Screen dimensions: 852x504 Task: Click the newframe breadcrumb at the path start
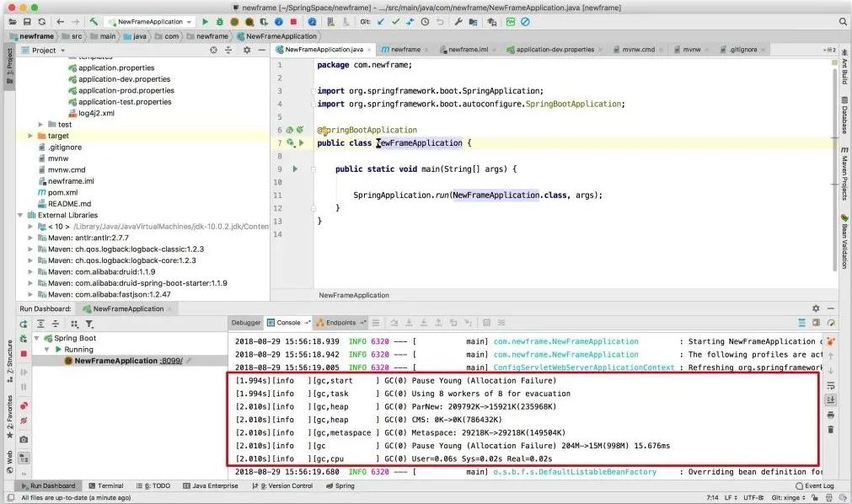coord(32,36)
